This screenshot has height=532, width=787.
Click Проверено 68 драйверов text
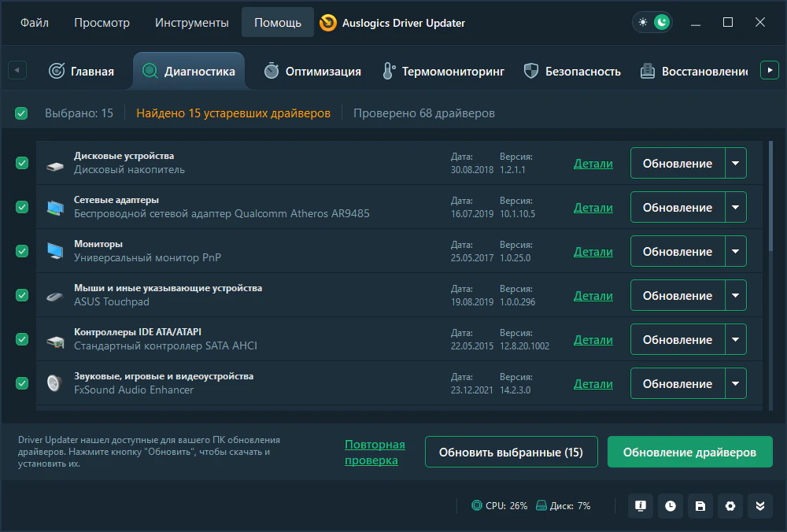pyautogui.click(x=424, y=113)
